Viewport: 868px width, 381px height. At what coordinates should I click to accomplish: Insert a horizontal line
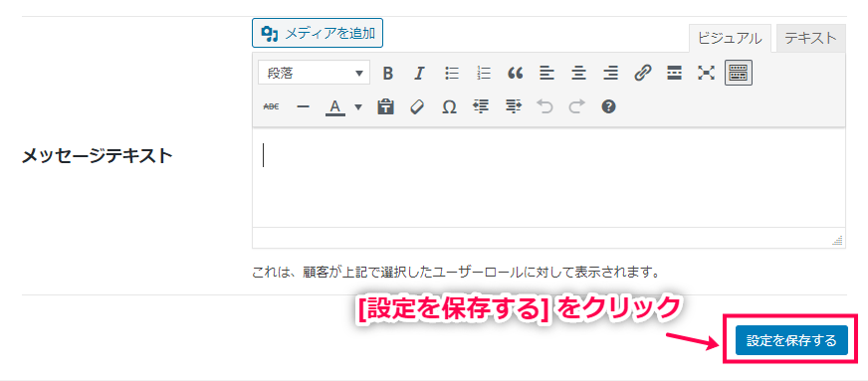pos(303,106)
